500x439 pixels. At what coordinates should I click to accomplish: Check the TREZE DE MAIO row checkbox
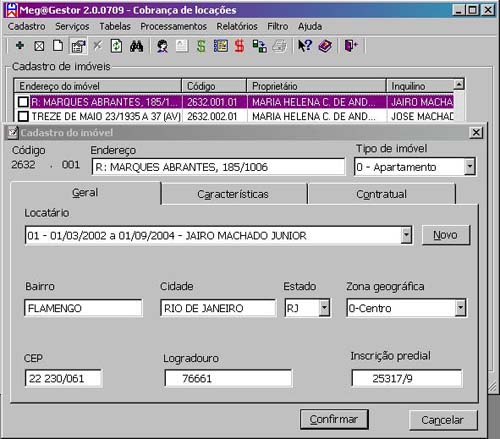tap(23, 116)
